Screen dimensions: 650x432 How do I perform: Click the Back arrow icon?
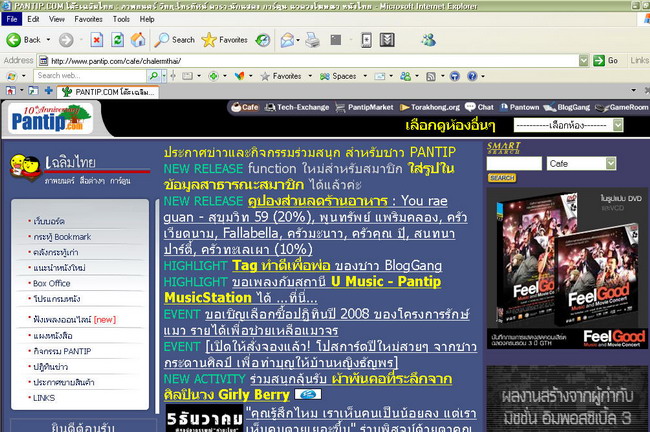click(x=13, y=40)
